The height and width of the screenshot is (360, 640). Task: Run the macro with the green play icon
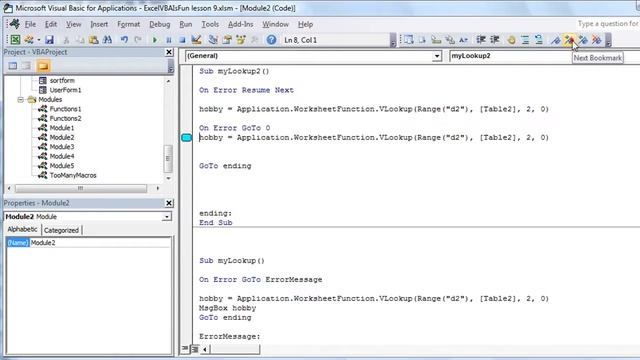click(155, 40)
